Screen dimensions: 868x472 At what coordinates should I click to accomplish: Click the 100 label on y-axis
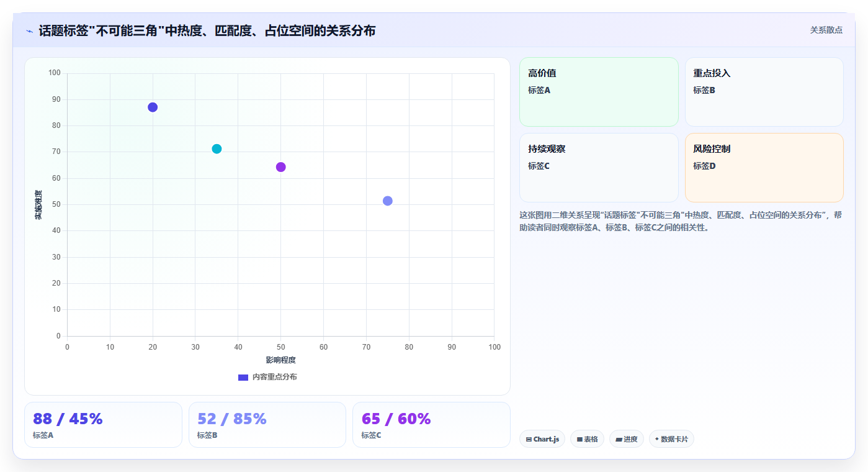(54, 73)
